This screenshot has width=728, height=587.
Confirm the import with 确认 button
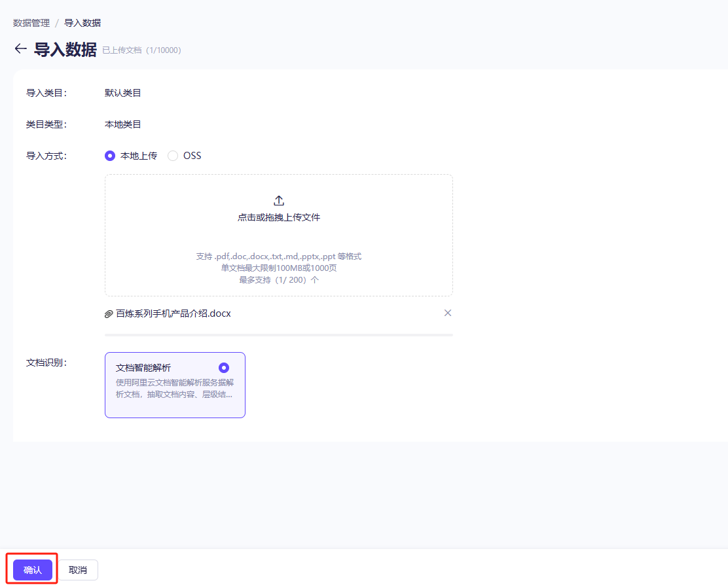click(x=33, y=570)
